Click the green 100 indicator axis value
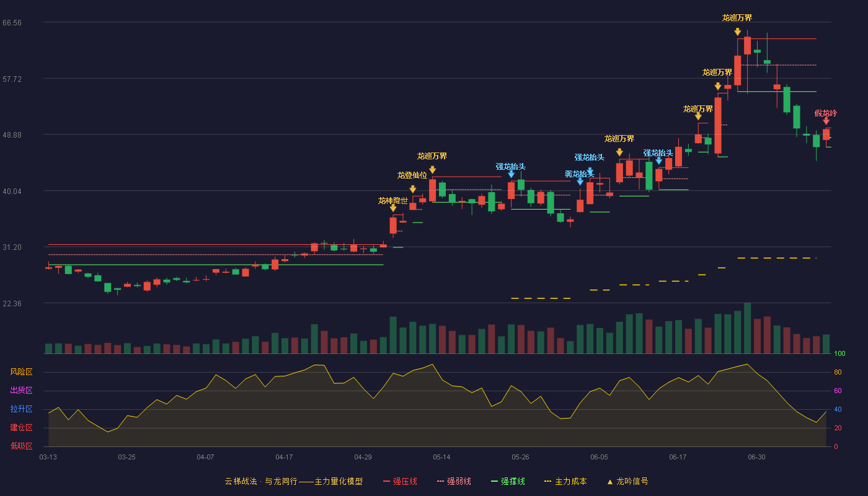Image resolution: width=868 pixels, height=496 pixels. [x=839, y=354]
